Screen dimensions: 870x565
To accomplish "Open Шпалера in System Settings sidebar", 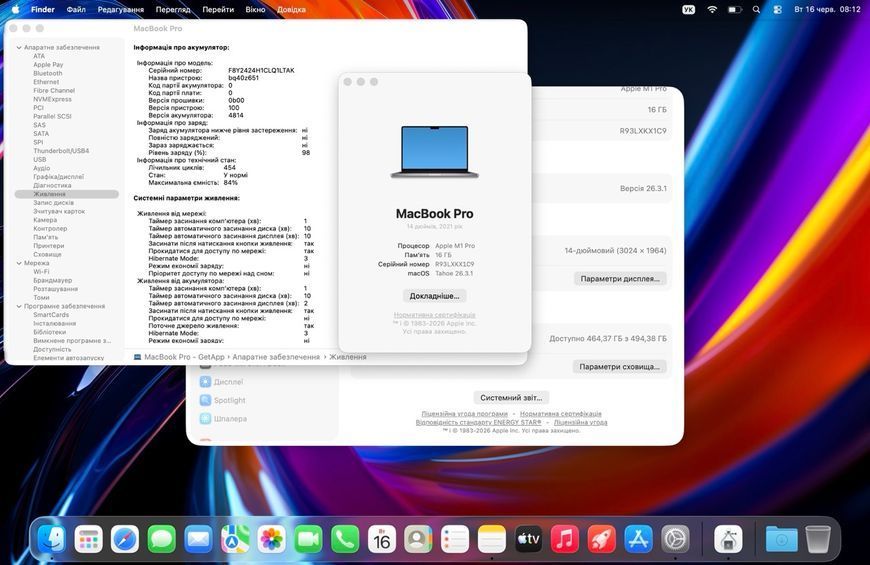I will point(224,418).
